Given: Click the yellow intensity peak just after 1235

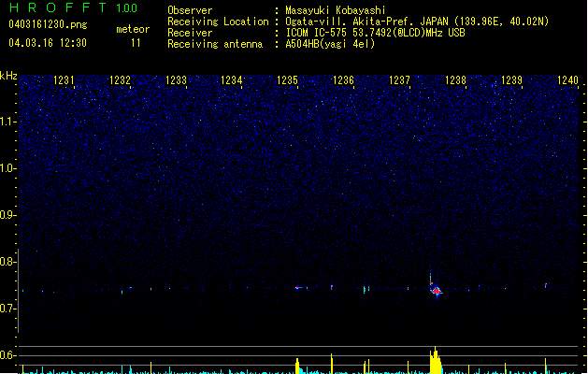Looking at the screenshot, I should pyautogui.click(x=298, y=367).
